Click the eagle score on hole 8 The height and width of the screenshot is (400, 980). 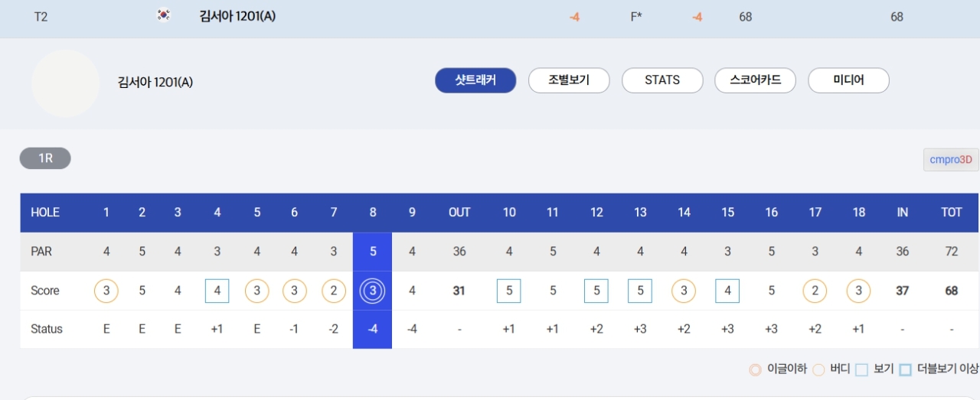click(x=373, y=291)
